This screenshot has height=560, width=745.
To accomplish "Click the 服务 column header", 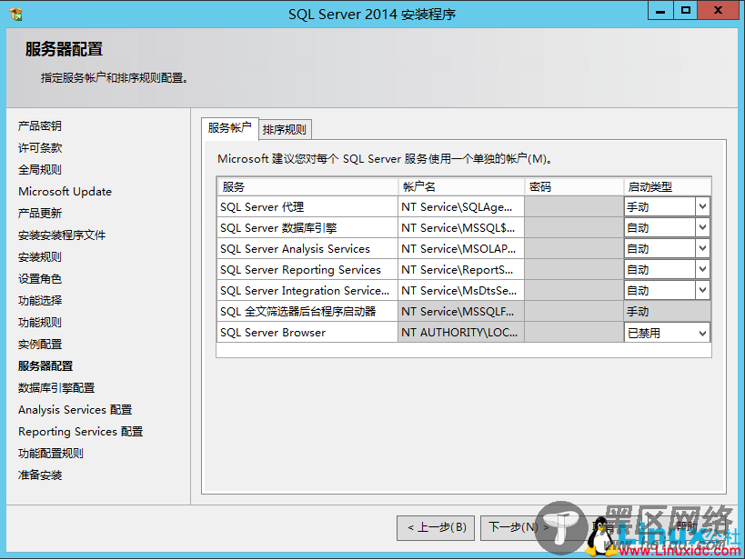I will (x=307, y=186).
